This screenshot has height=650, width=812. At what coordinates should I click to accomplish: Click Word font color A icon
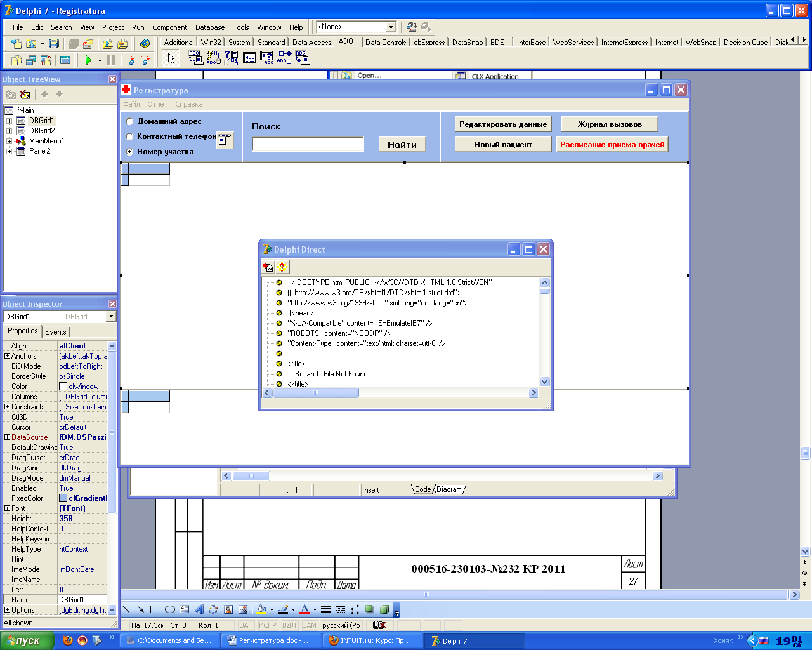tap(304, 609)
